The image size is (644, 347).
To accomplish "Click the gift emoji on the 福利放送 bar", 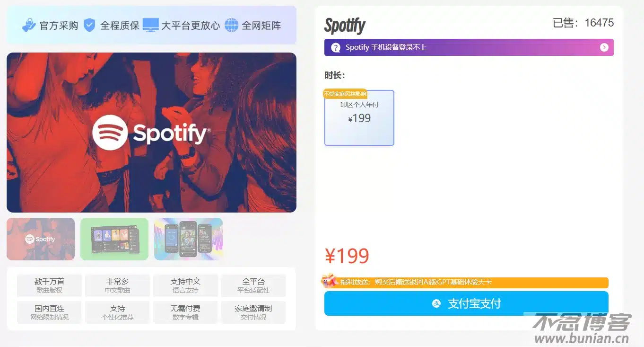I will click(x=328, y=282).
